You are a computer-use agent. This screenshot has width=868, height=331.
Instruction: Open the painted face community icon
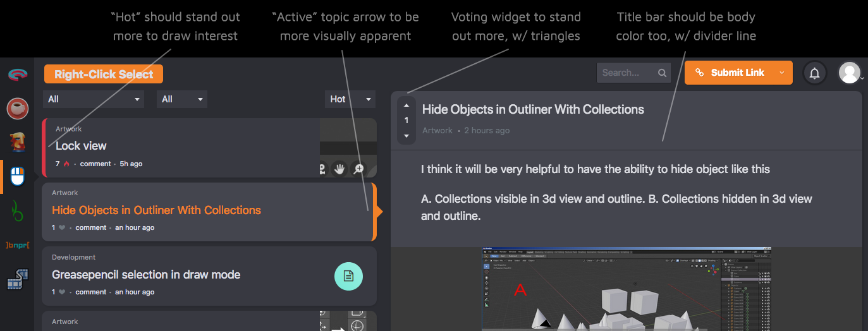pos(18,141)
